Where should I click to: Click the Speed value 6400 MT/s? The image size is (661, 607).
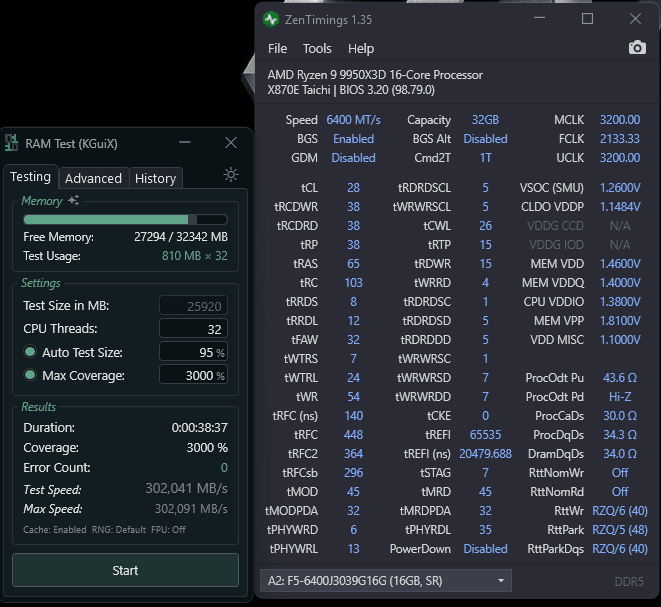click(x=353, y=120)
